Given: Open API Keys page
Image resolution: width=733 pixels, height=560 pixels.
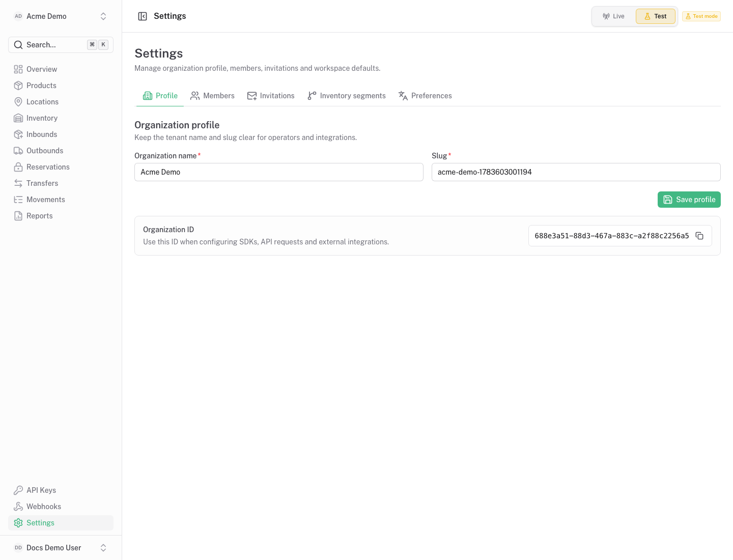Looking at the screenshot, I should tap(61, 490).
